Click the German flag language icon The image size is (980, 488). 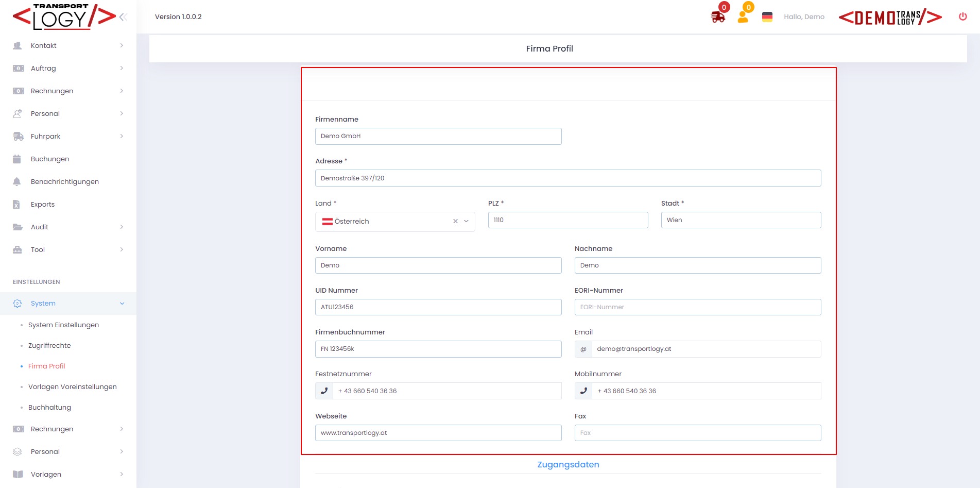point(767,17)
